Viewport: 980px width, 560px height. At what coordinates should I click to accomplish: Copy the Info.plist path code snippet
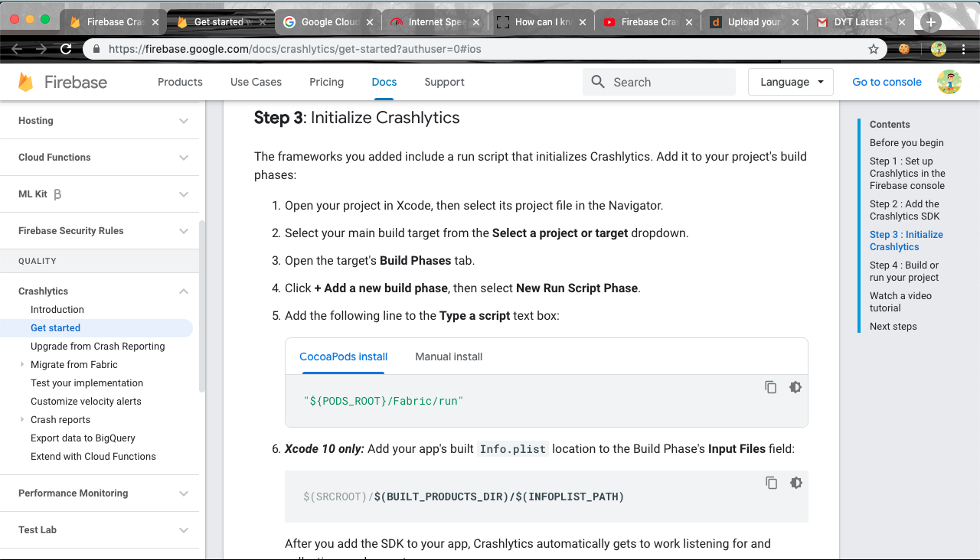click(x=771, y=483)
